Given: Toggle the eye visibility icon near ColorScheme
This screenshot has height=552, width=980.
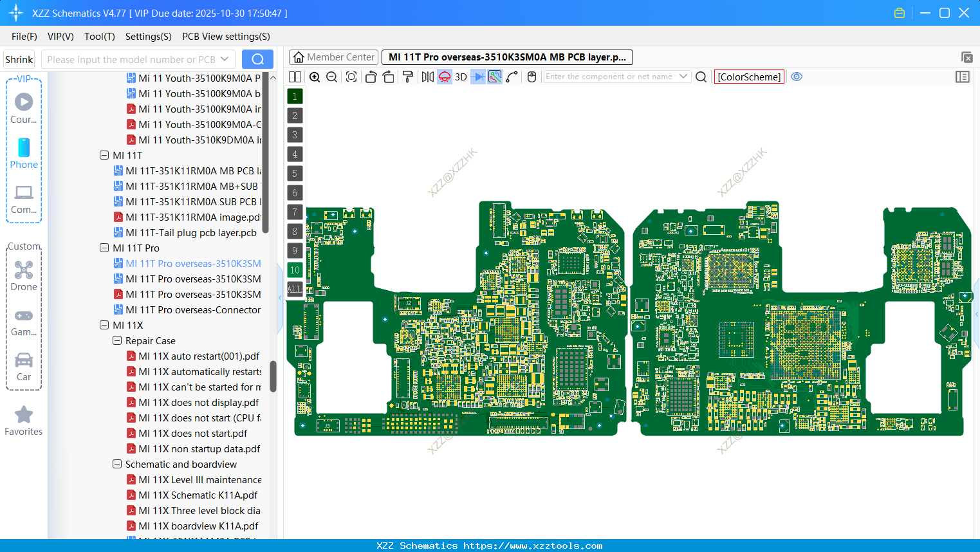Looking at the screenshot, I should [797, 77].
